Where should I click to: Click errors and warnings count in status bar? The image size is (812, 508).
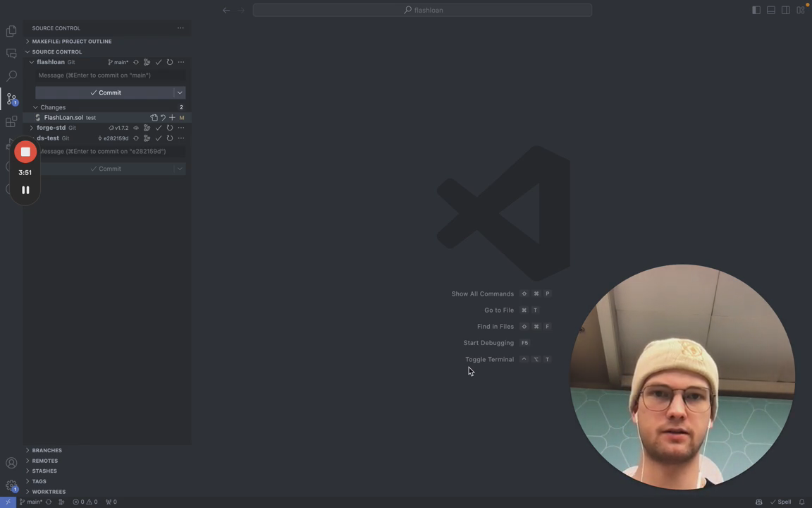pyautogui.click(x=85, y=502)
